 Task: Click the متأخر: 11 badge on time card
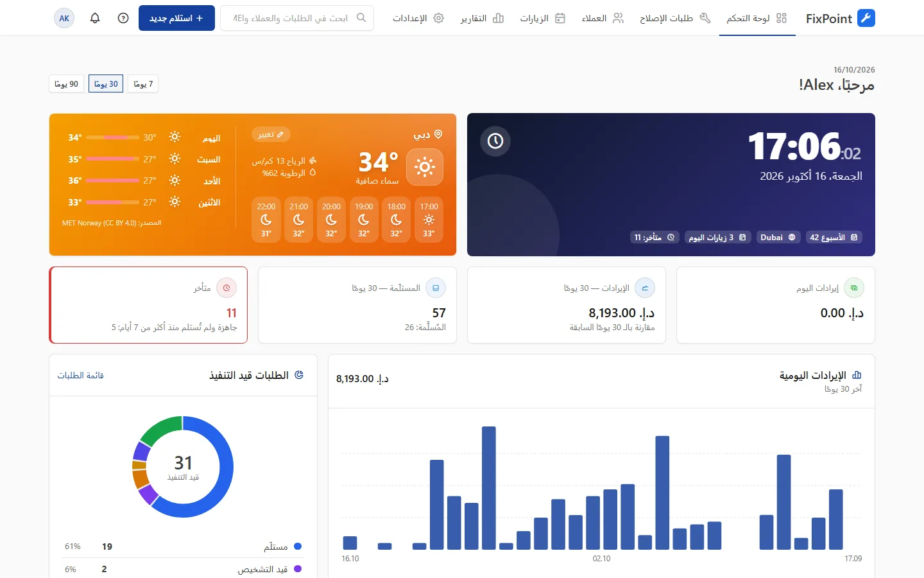[x=654, y=237]
